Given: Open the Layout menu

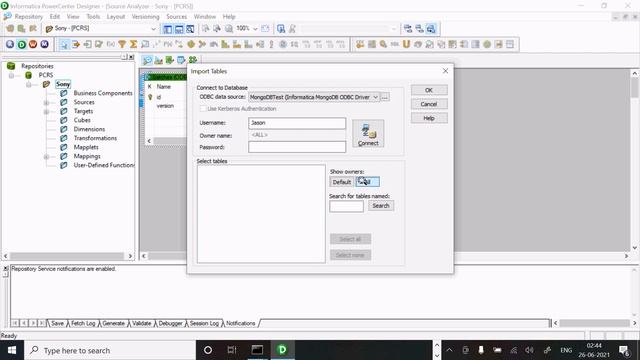Looking at the screenshot, I should [x=116, y=17].
